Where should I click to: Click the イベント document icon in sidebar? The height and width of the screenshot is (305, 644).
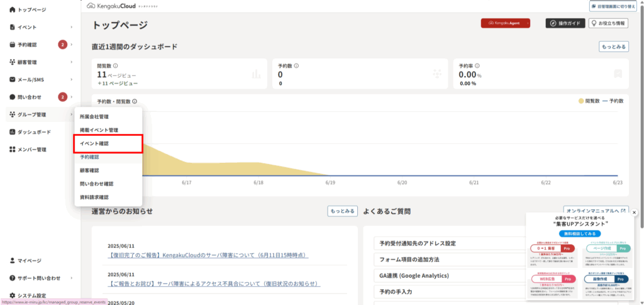tap(13, 28)
